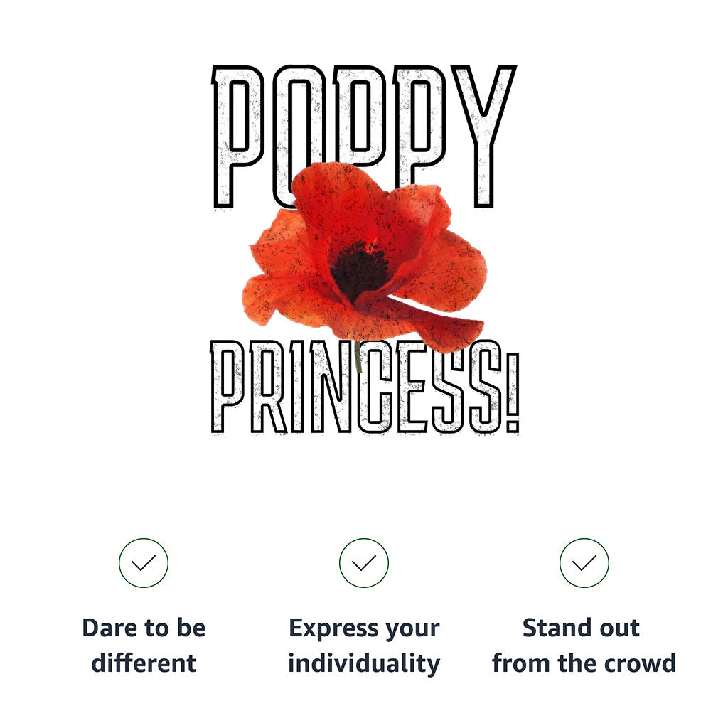Select the "Dare to be different" label
The width and height of the screenshot is (728, 728).
(x=144, y=646)
